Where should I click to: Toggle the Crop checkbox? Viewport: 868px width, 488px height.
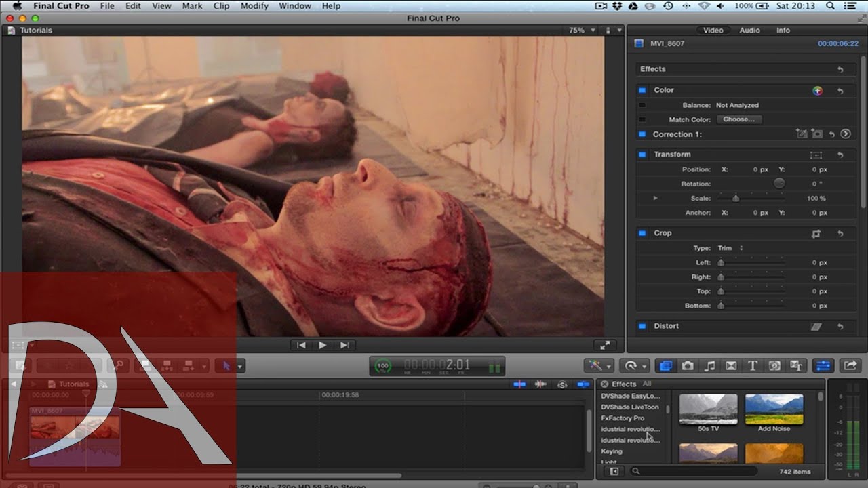pyautogui.click(x=642, y=233)
